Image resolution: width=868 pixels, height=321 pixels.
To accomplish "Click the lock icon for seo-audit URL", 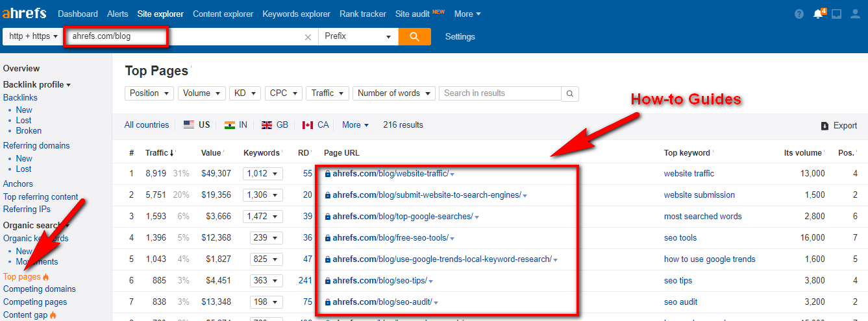I will point(327,302).
